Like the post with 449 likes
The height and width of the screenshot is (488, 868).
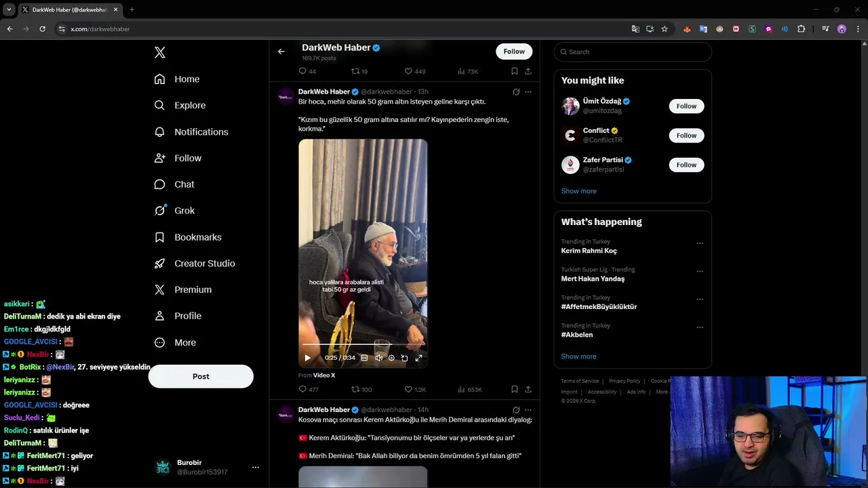click(415, 71)
